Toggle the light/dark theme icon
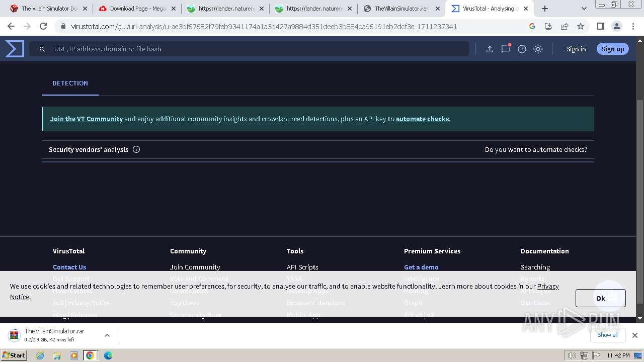 [538, 49]
